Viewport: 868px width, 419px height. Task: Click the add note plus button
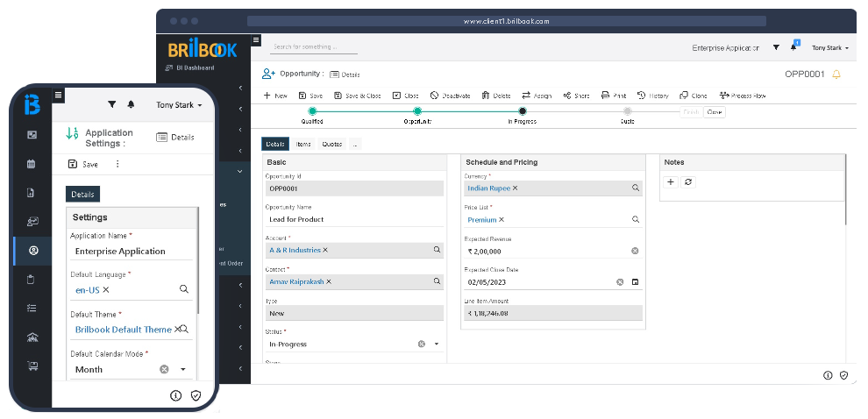(671, 181)
